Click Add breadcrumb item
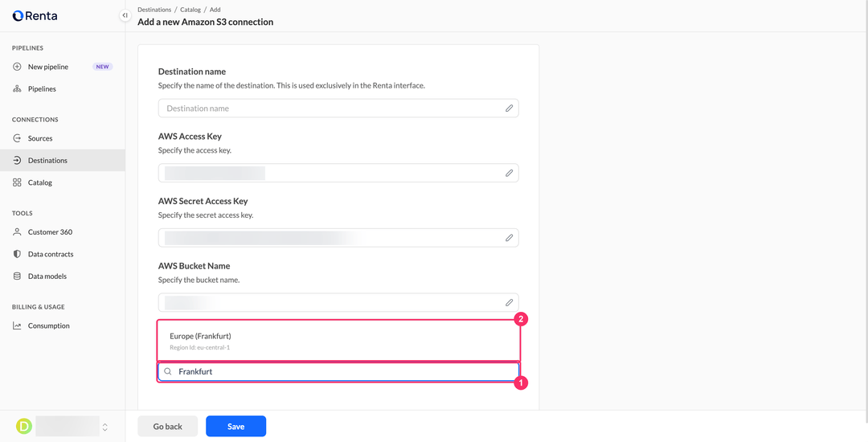 (215, 10)
